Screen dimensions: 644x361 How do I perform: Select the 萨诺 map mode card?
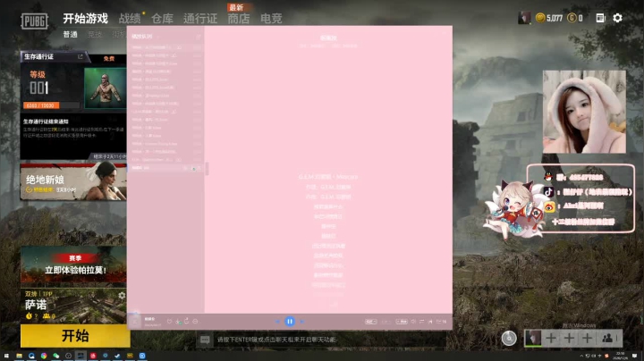tap(73, 306)
